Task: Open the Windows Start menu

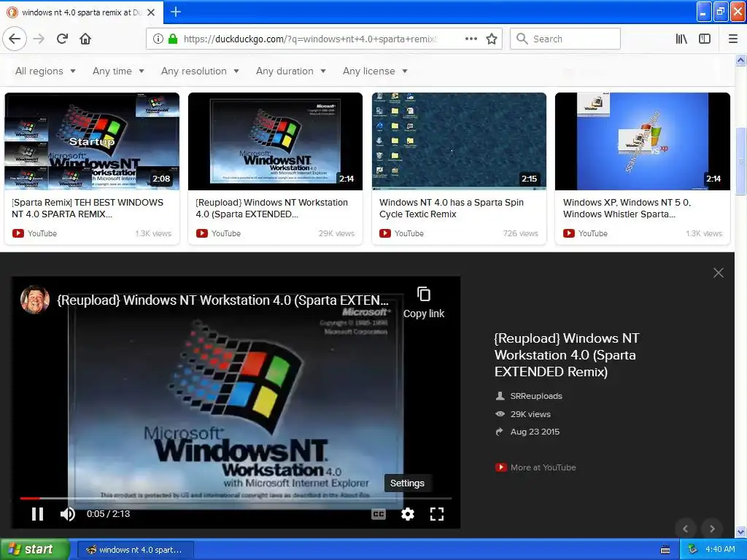Action: 35,550
